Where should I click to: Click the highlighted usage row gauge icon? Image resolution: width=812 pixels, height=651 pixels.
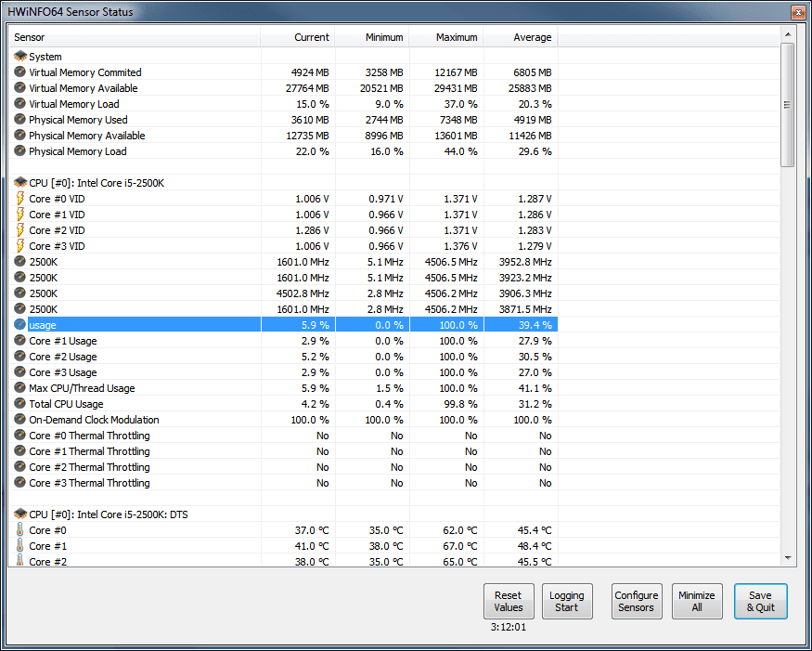pyautogui.click(x=19, y=324)
